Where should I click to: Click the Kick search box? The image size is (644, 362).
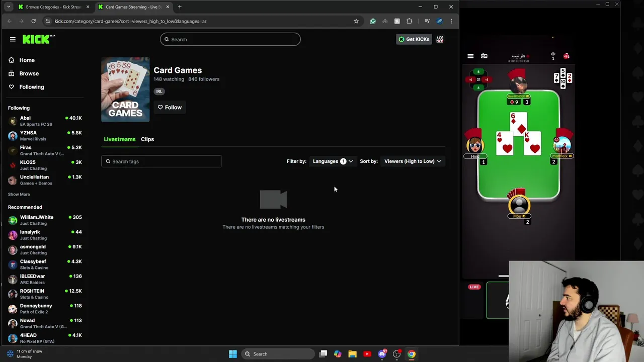click(x=230, y=39)
